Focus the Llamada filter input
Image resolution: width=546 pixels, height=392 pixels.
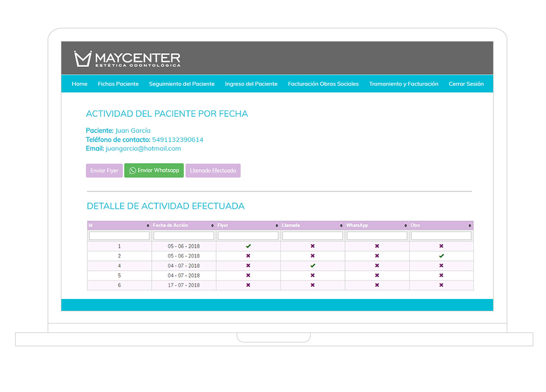point(312,236)
